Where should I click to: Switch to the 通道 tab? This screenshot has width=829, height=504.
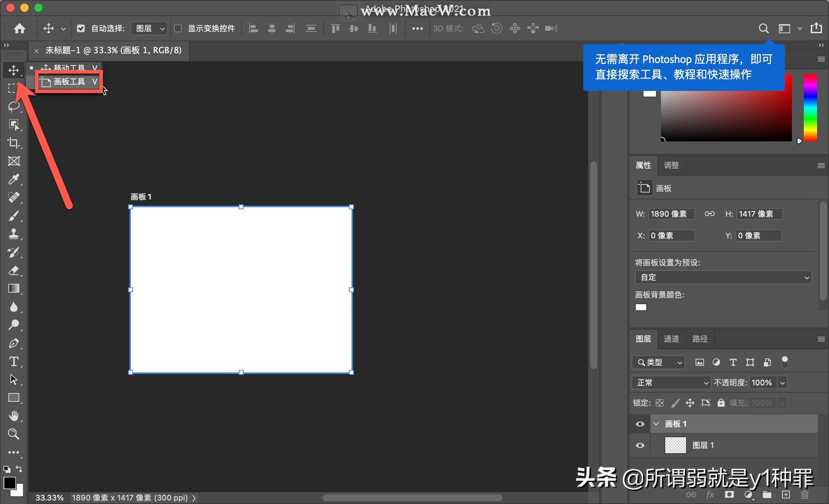coord(671,339)
